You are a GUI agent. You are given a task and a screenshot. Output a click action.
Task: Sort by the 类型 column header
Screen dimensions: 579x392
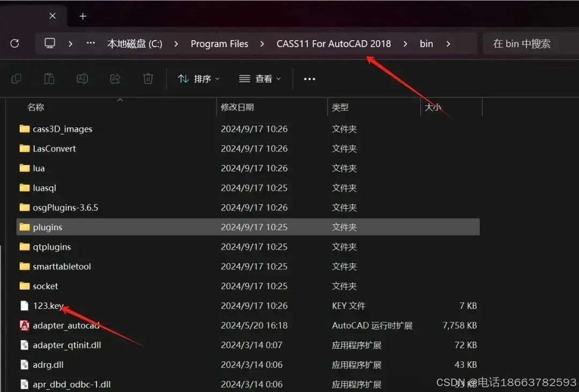[340, 107]
